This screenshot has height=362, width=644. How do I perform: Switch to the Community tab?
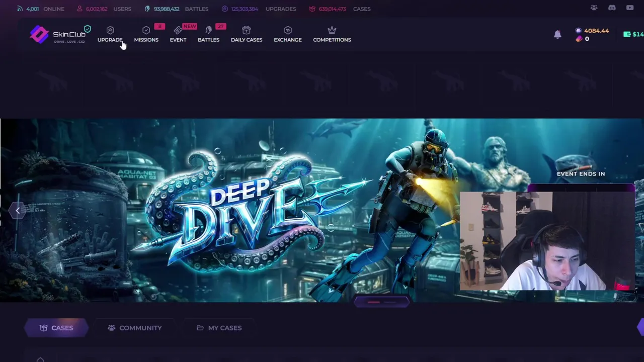[134, 328]
